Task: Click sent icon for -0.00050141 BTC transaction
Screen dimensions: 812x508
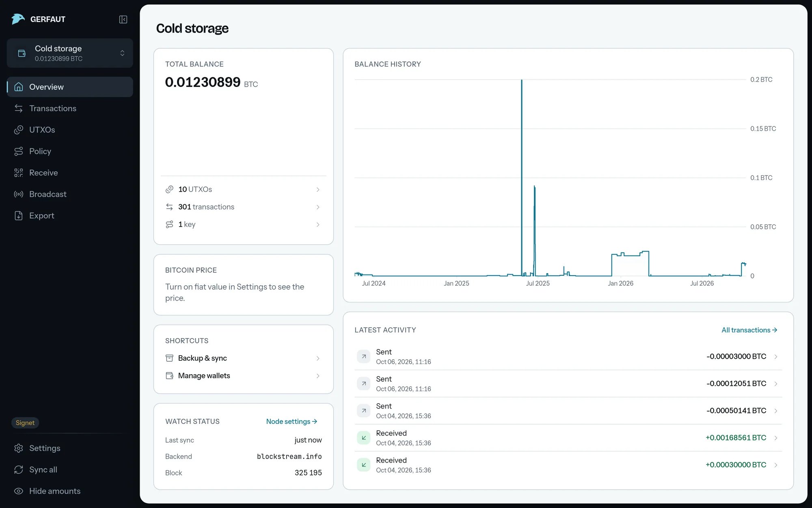Action: [363, 411]
